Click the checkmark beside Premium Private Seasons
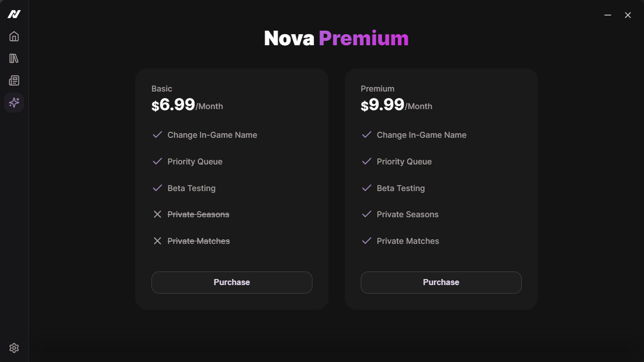Screen dimensions: 644x362 click(x=367, y=214)
